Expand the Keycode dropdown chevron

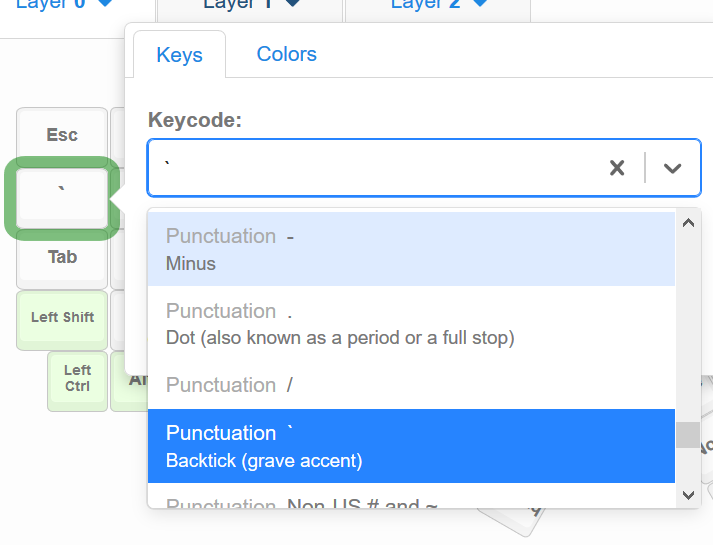tap(672, 168)
